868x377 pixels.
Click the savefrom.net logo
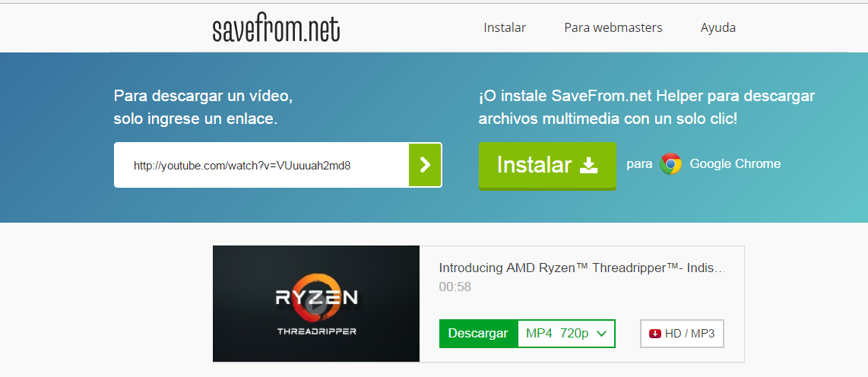coord(276,28)
